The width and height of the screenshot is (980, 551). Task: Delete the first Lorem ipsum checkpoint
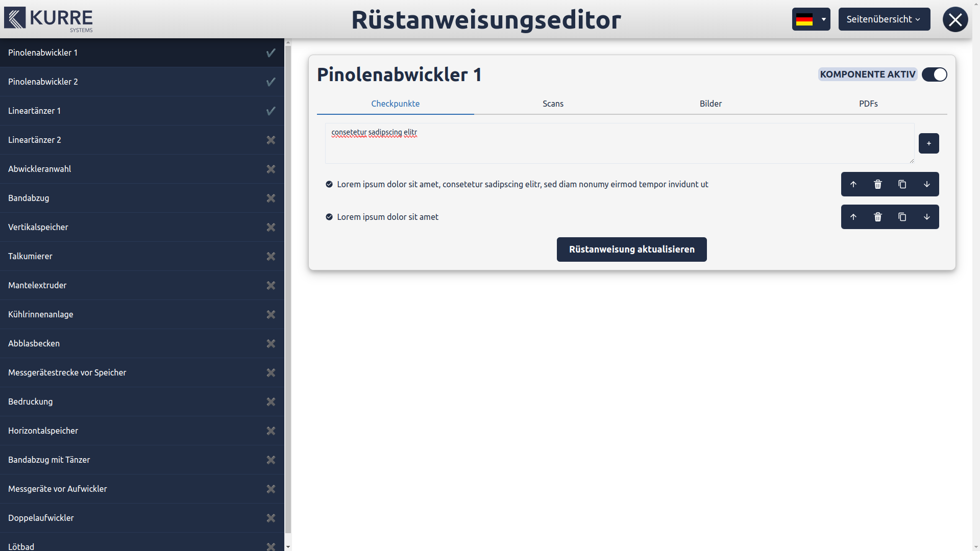pos(878,184)
